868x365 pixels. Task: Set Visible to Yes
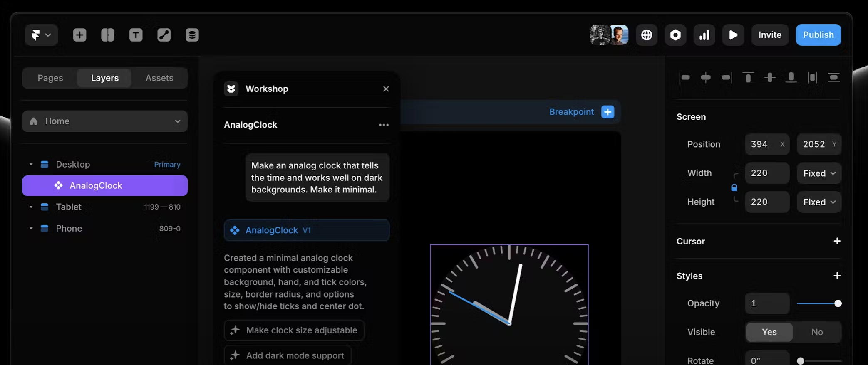(x=769, y=332)
